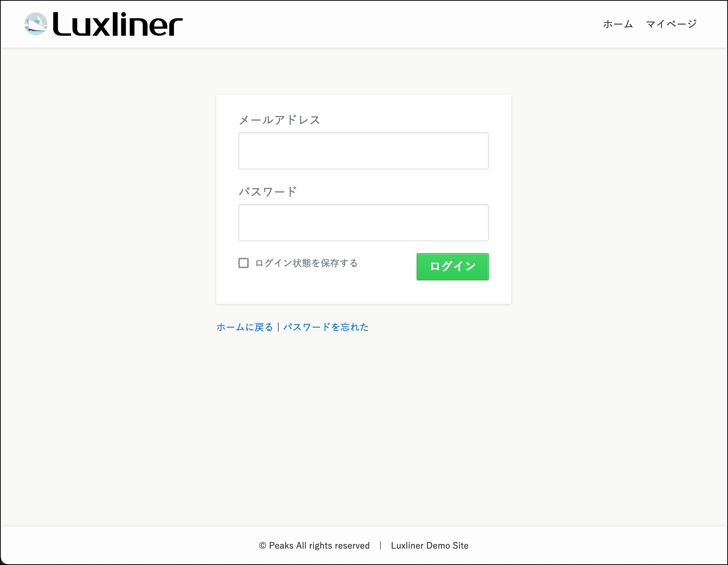728x565 pixels.
Task: Click the メールアドレス field label
Action: (x=279, y=120)
